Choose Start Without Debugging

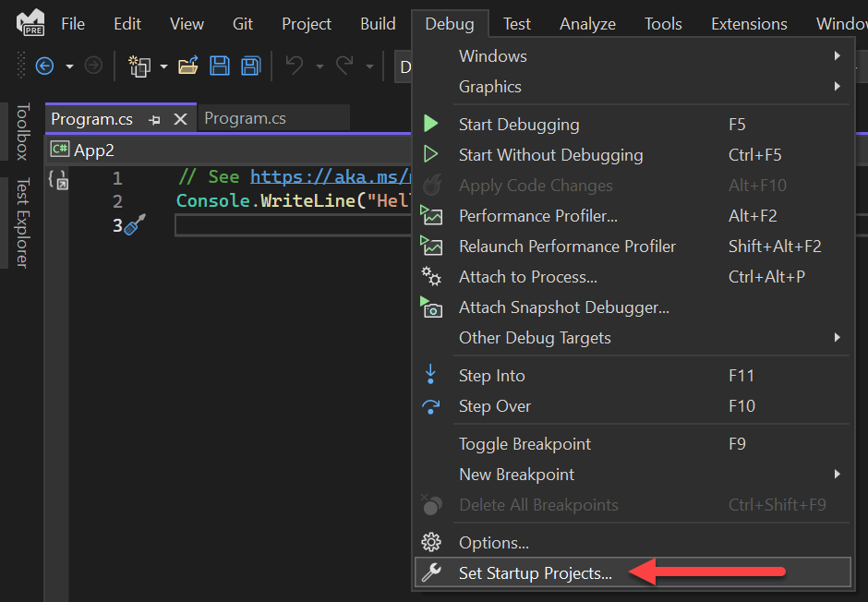point(550,155)
